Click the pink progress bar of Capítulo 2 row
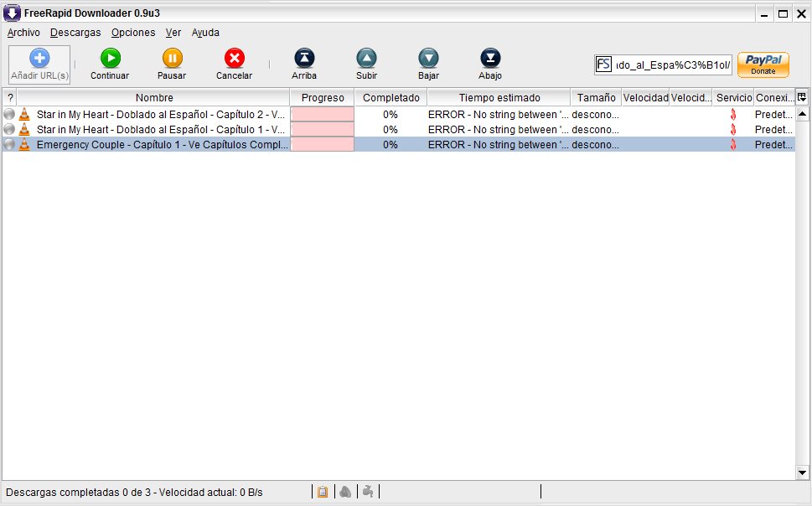The width and height of the screenshot is (812, 506). click(322, 114)
